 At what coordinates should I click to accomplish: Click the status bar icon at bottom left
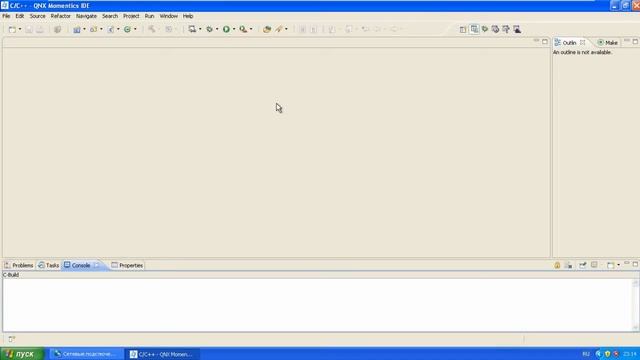11,339
